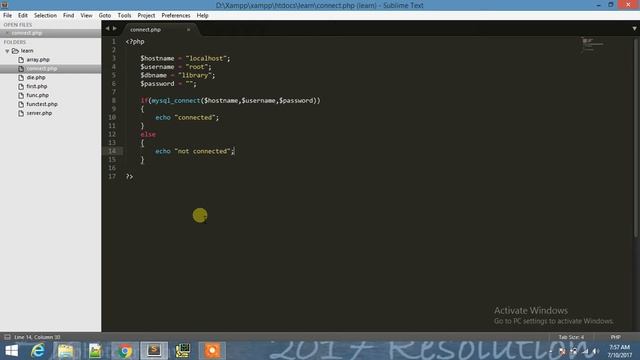Screen dimensions: 640x360
Task: Click the $password variable on line 6
Action: [157, 84]
